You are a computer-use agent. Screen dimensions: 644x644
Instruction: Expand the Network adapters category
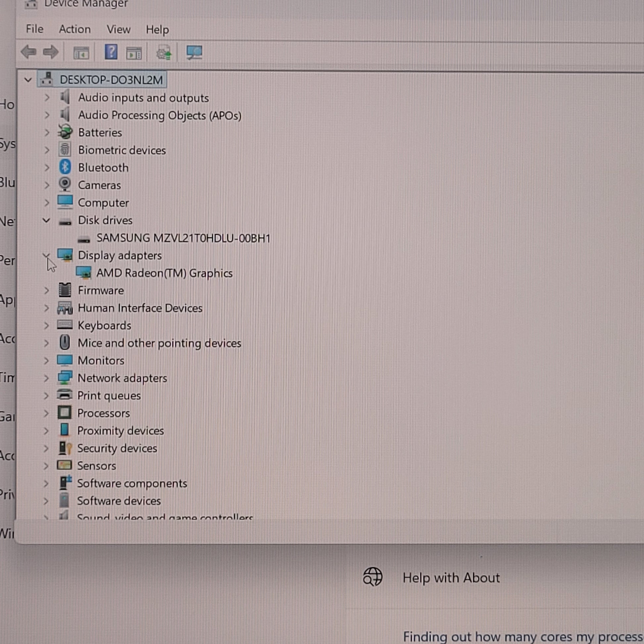(46, 378)
